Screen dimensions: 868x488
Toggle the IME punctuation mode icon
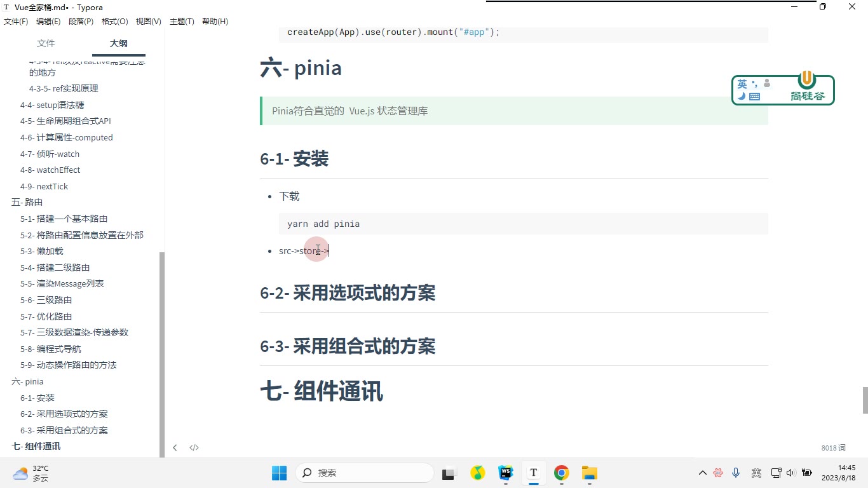pyautogui.click(x=754, y=84)
